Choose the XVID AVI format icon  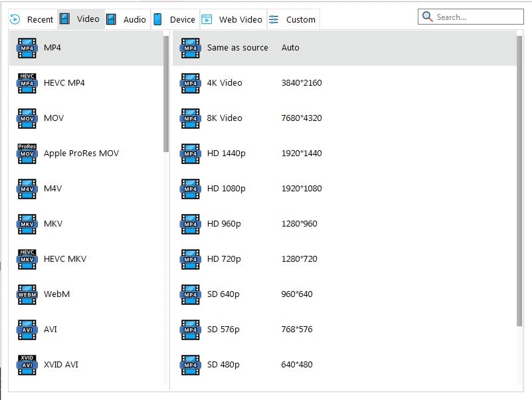click(27, 365)
